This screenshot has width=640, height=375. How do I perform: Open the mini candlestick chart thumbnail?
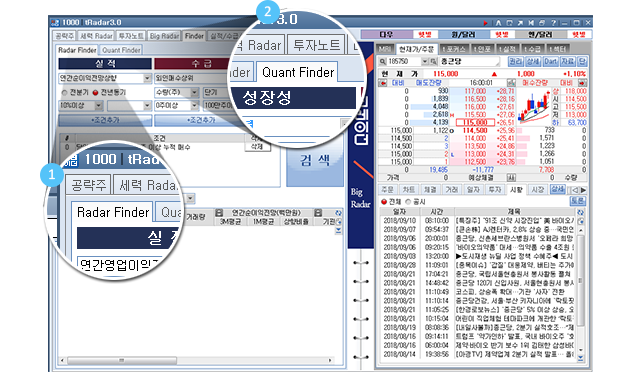click(x=534, y=107)
